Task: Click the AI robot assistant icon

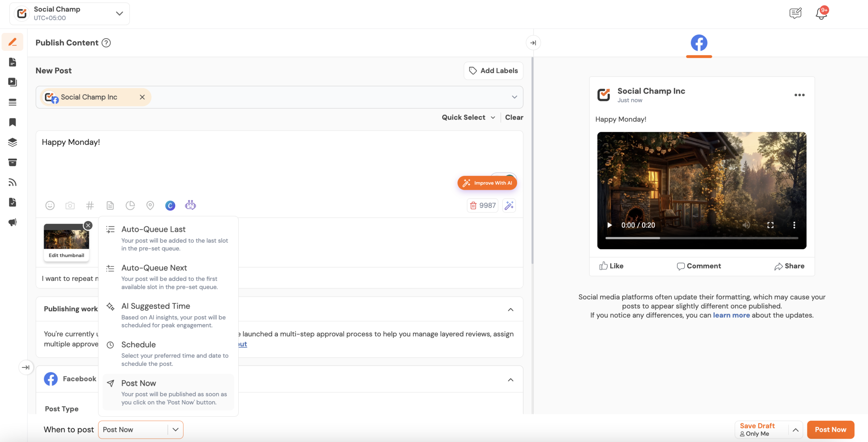Action: tap(190, 205)
